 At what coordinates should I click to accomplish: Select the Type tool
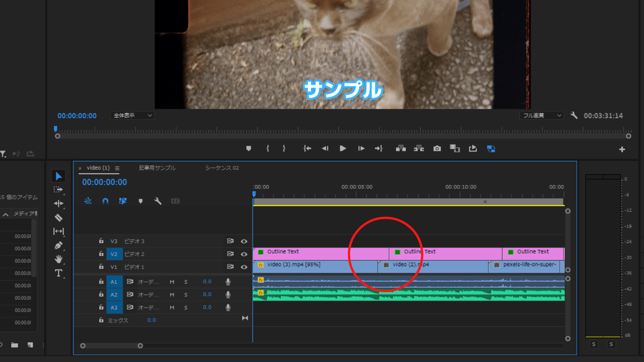pos(59,273)
